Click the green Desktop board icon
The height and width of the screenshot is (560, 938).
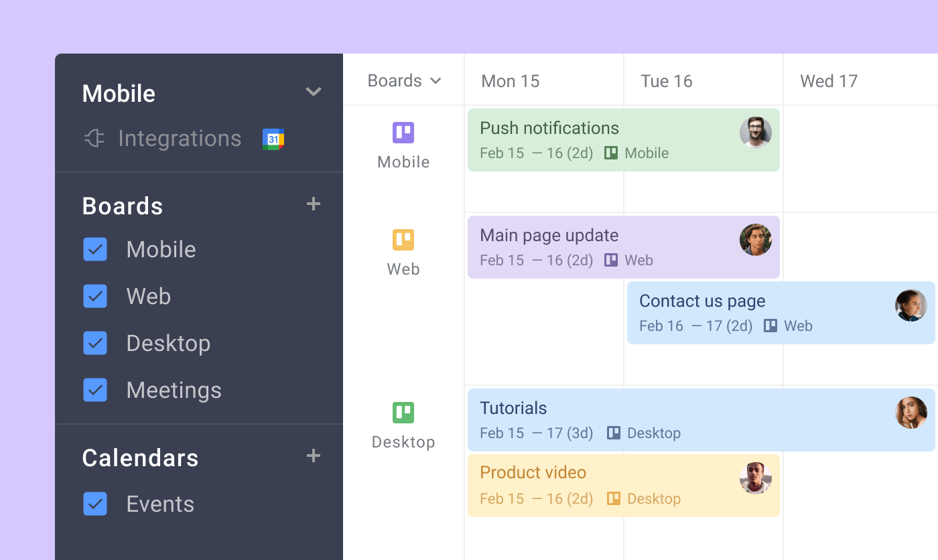pyautogui.click(x=403, y=413)
